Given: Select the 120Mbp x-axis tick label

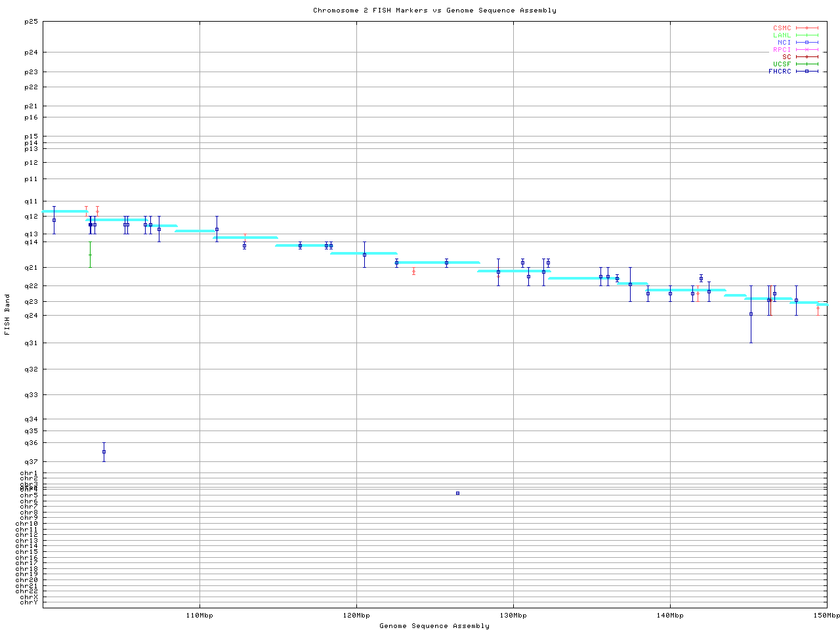Looking at the screenshot, I should tap(356, 616).
